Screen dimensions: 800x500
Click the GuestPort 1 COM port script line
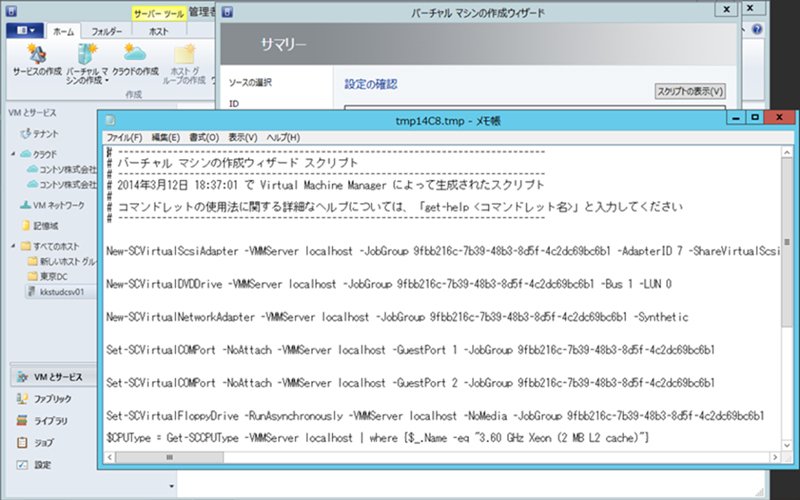411,350
